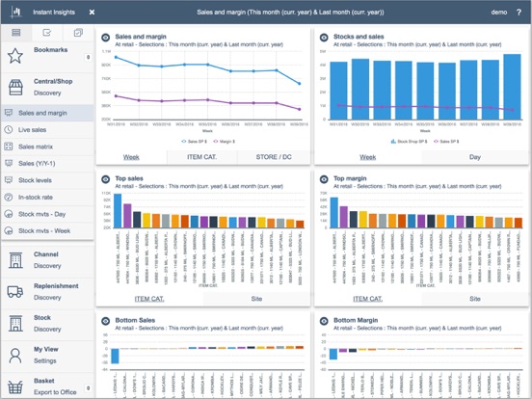Select Week tab in Stocks and sales
532x399 pixels.
click(368, 157)
